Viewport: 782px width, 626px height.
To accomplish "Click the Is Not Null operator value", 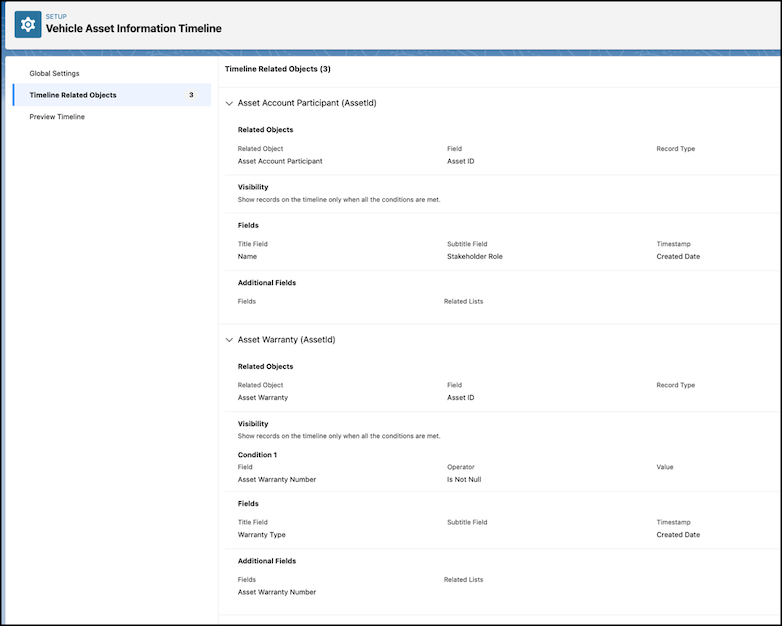I will point(464,479).
